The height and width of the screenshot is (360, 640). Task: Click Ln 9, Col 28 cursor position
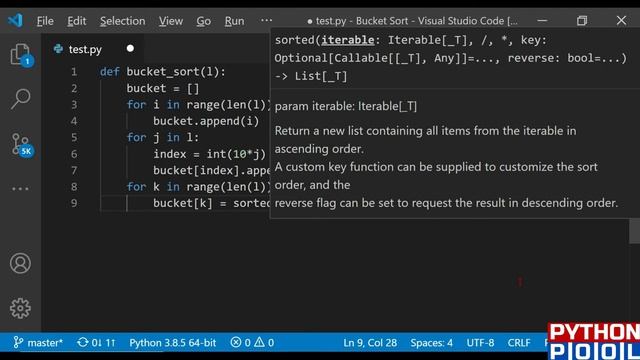[x=370, y=342]
